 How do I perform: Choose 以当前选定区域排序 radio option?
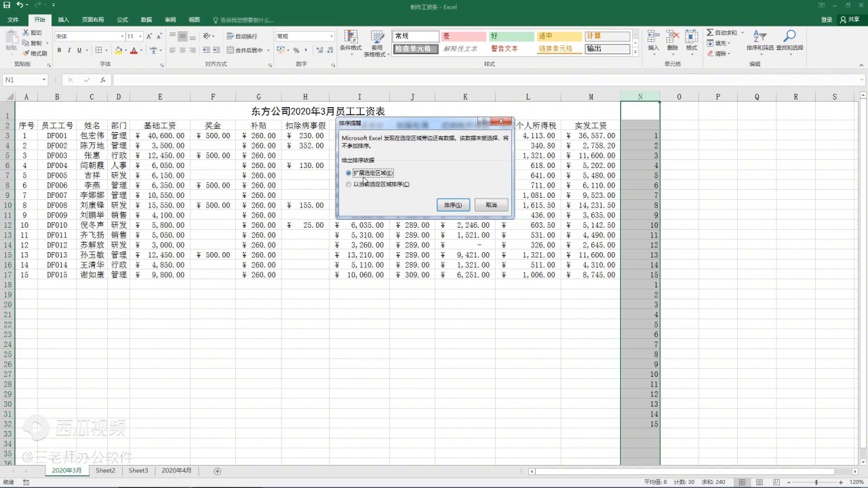(x=378, y=184)
